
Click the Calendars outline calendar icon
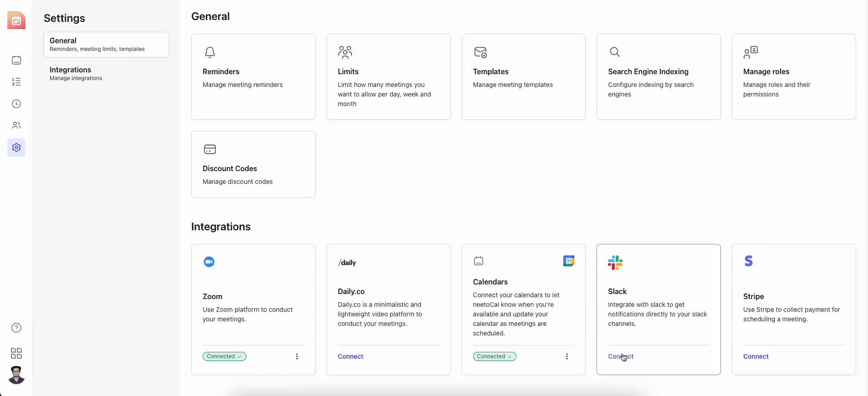tap(479, 261)
